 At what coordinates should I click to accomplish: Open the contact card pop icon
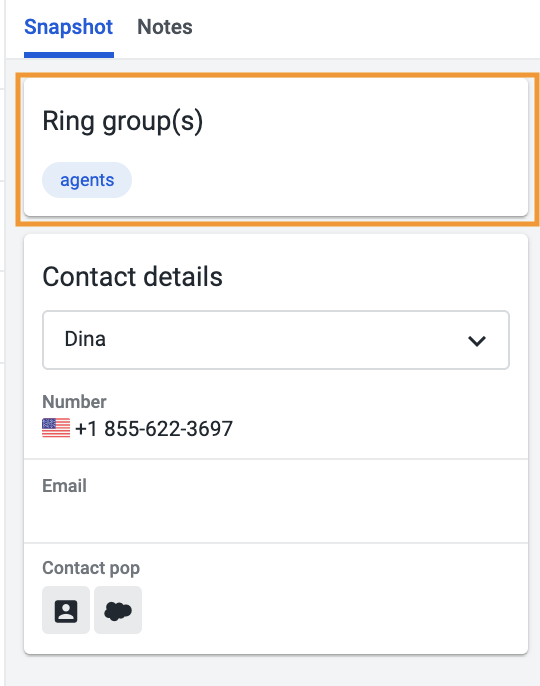(x=66, y=610)
